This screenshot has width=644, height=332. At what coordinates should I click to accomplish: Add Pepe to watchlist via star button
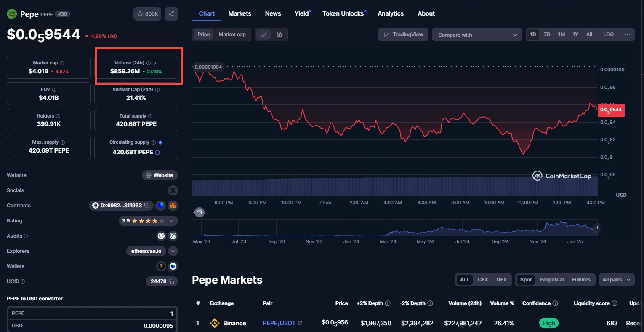point(147,14)
